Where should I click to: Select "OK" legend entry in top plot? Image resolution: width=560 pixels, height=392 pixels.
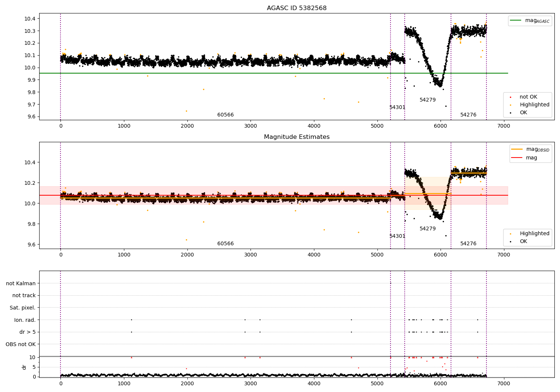523,113
